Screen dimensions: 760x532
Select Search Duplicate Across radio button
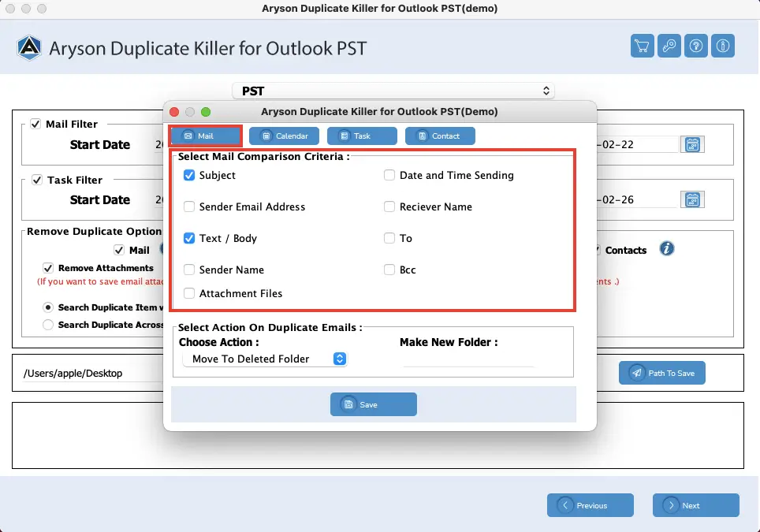[48, 325]
